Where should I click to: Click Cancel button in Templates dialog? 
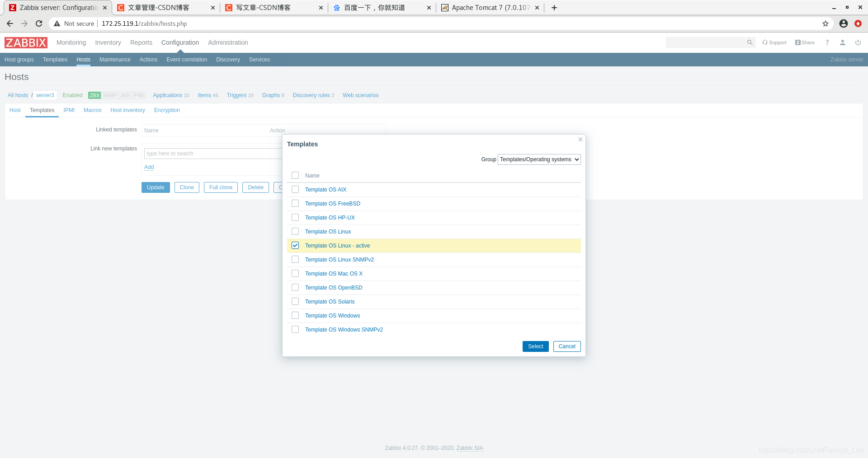click(x=567, y=346)
